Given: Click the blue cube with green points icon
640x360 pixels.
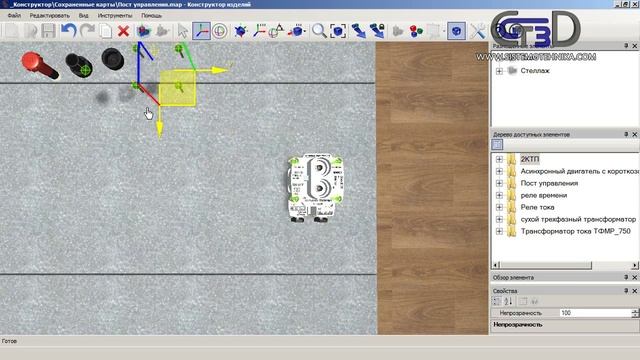Looking at the screenshot, I should tap(241, 31).
